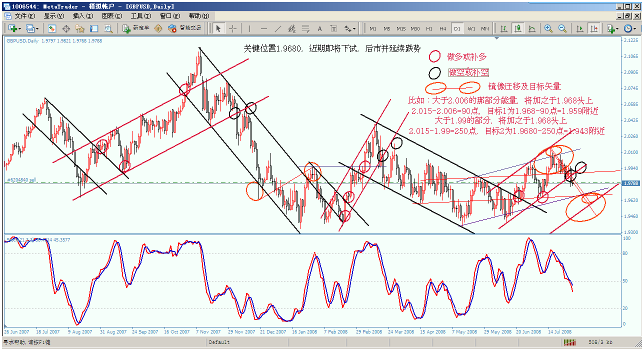Select the Trendline drawing tool

point(278,28)
